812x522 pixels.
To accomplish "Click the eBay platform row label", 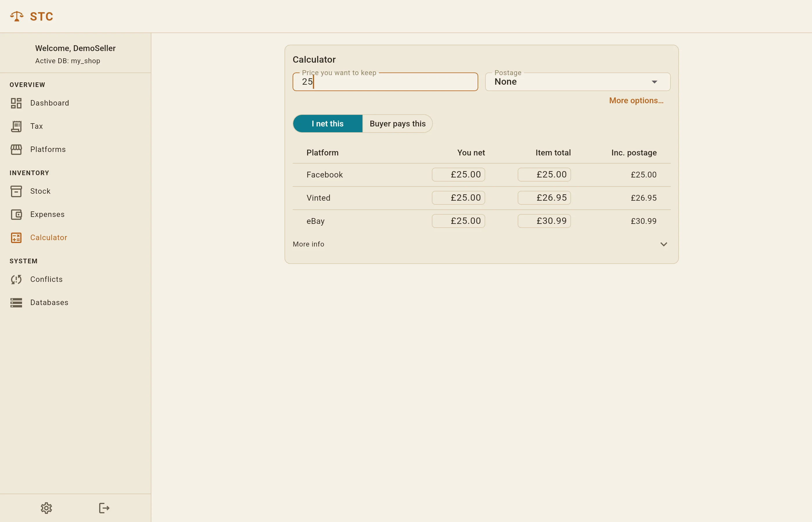I will pyautogui.click(x=316, y=221).
